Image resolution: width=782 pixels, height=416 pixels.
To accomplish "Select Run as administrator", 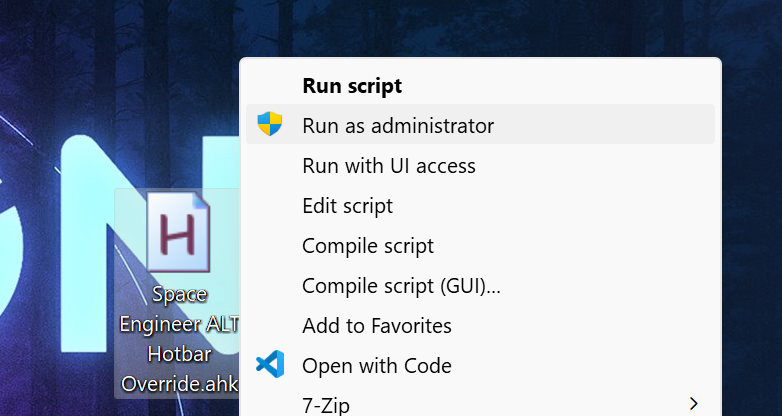I will tap(398, 126).
